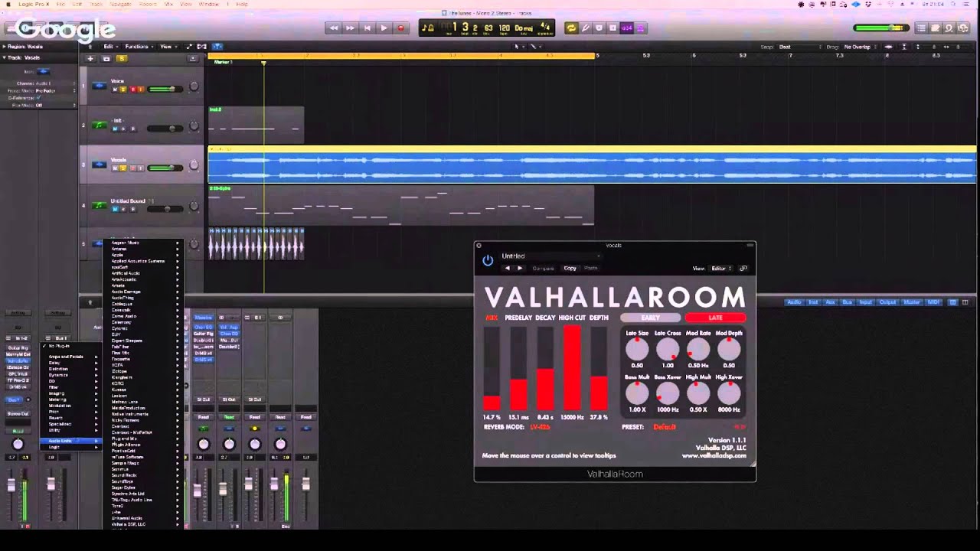The height and width of the screenshot is (551, 980).
Task: Open the Default preset selector
Action: [665, 427]
